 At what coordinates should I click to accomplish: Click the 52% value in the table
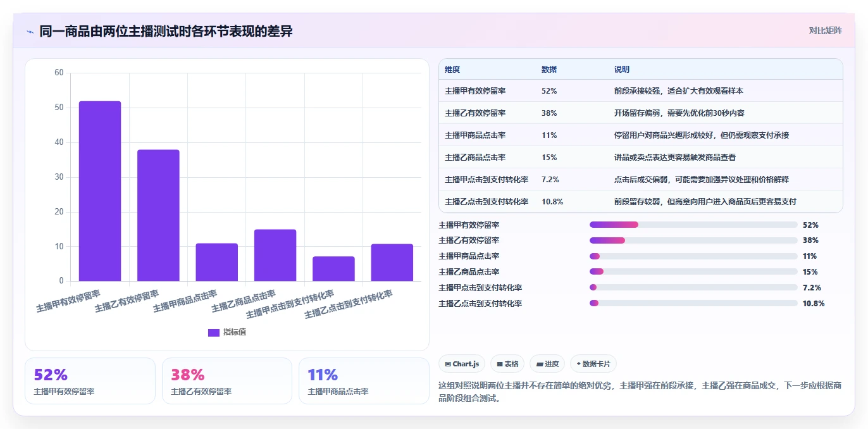549,91
